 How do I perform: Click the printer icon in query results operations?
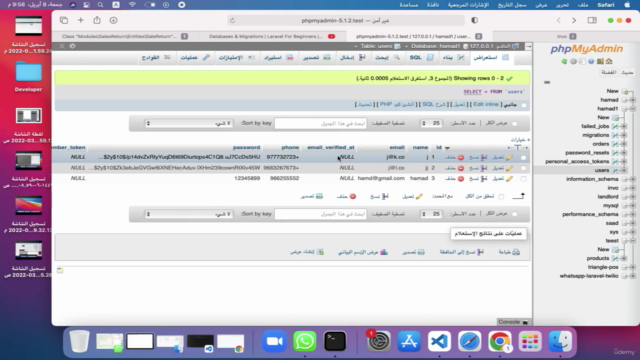click(516, 252)
